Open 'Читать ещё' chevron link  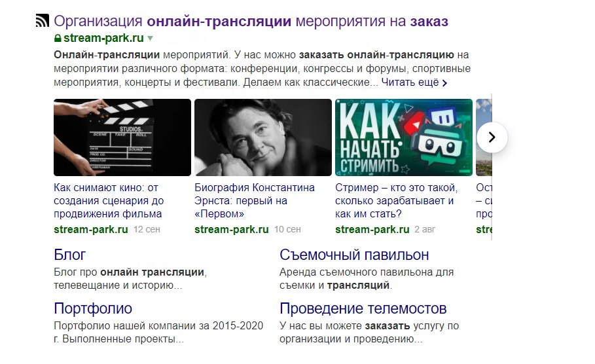[414, 82]
